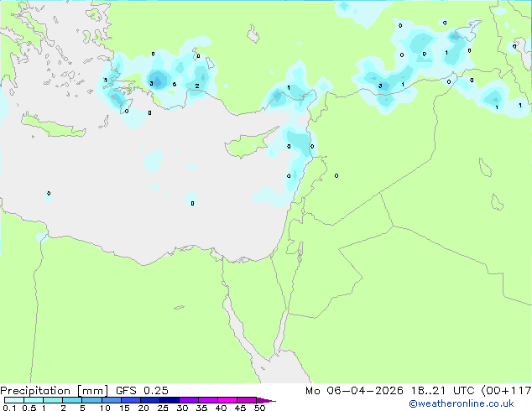Viewport: 532px width, 411px height.
Task: Select the 15–20 mm blue legend swatch
Action: [x=130, y=400]
